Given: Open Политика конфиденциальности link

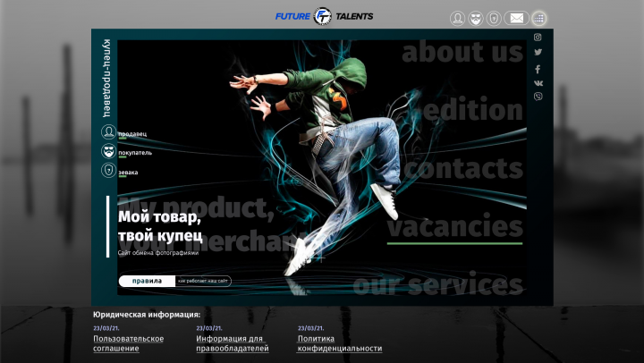Looking at the screenshot, I should point(340,343).
